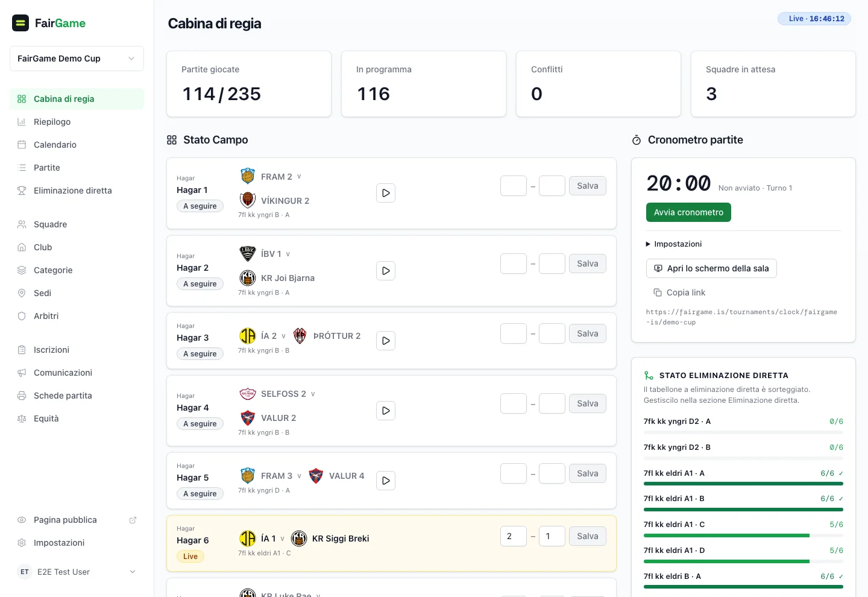Open the chevron next to SELFOSS 2
The width and height of the screenshot is (868, 597).
313,394
